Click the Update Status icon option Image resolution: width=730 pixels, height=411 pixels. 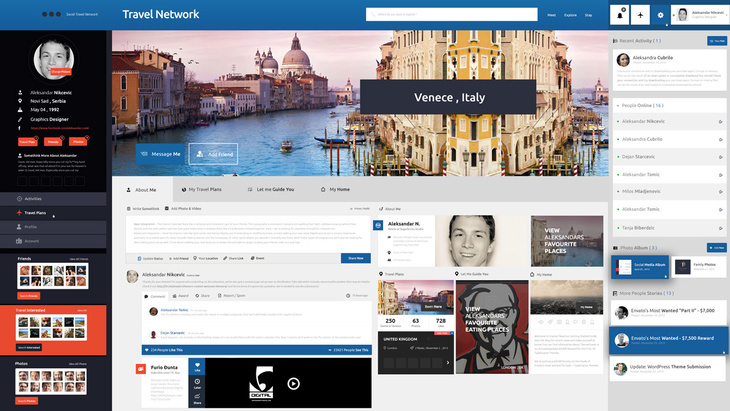150,258
